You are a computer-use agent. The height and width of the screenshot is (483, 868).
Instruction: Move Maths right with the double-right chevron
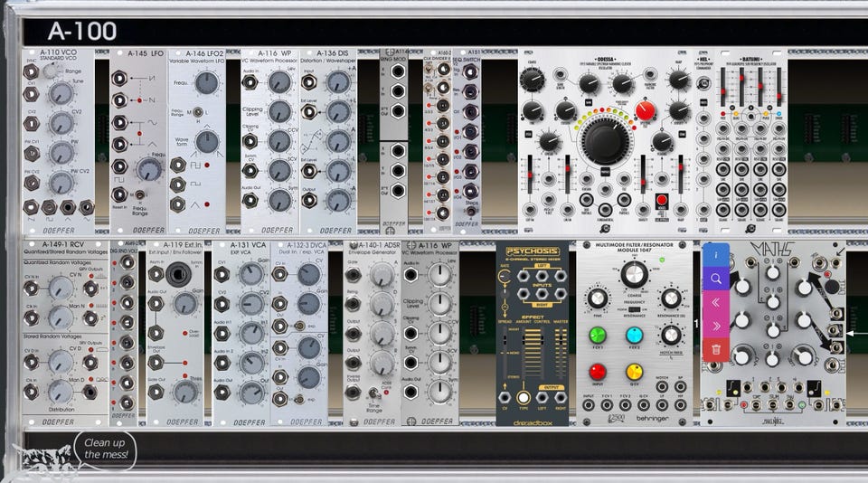(x=715, y=327)
